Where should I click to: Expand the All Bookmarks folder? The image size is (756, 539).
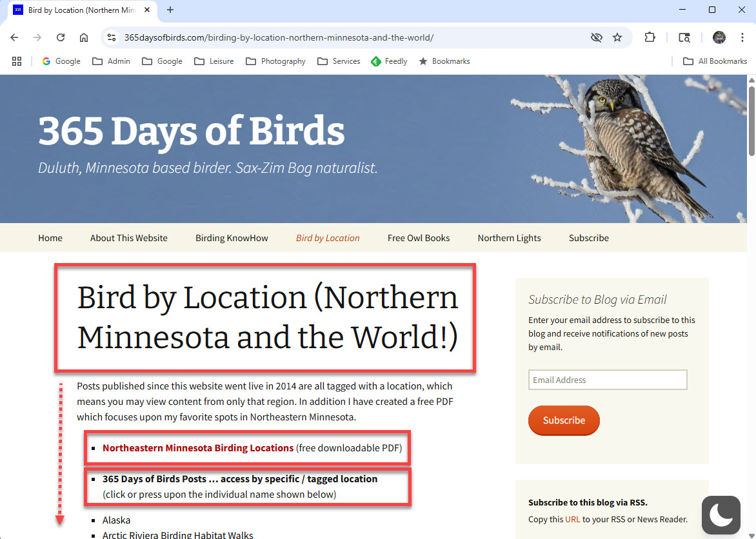[x=715, y=61]
